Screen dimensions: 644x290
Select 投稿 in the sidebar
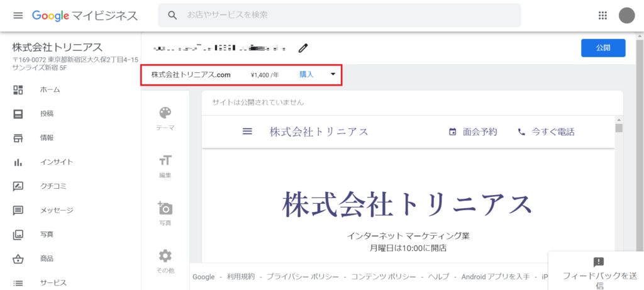[x=47, y=114]
